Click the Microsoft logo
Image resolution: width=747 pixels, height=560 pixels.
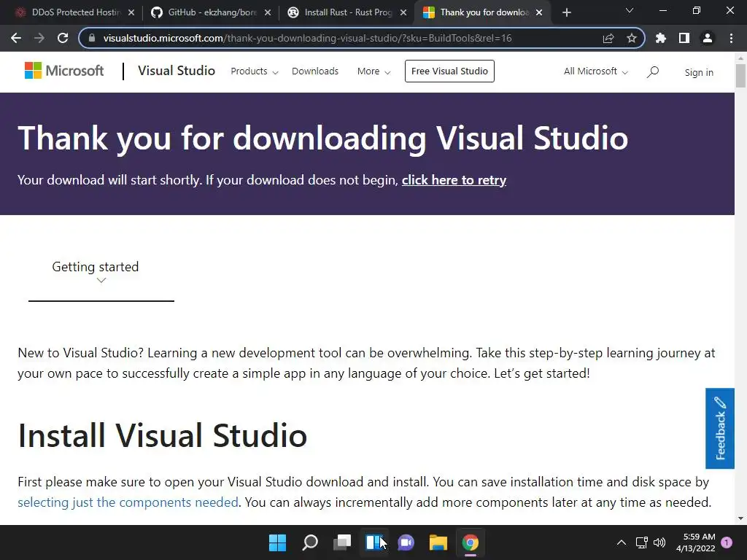point(64,71)
